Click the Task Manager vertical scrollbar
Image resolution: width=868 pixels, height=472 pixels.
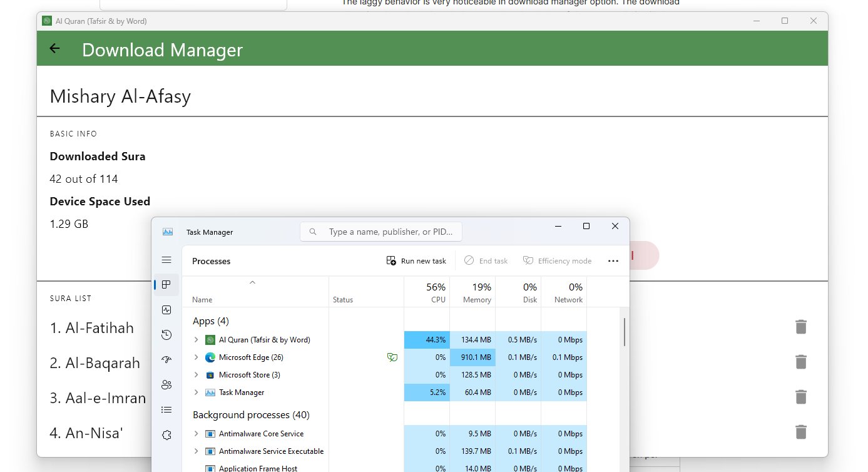pos(625,332)
